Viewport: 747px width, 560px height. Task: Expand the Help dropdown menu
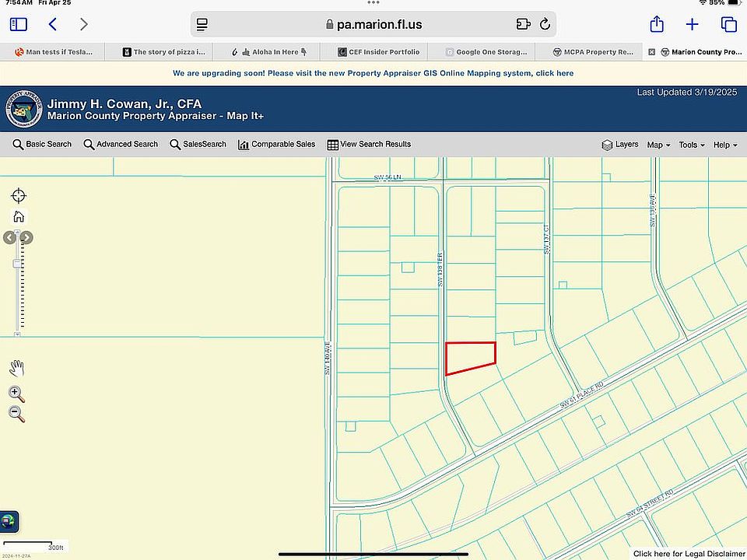[725, 145]
